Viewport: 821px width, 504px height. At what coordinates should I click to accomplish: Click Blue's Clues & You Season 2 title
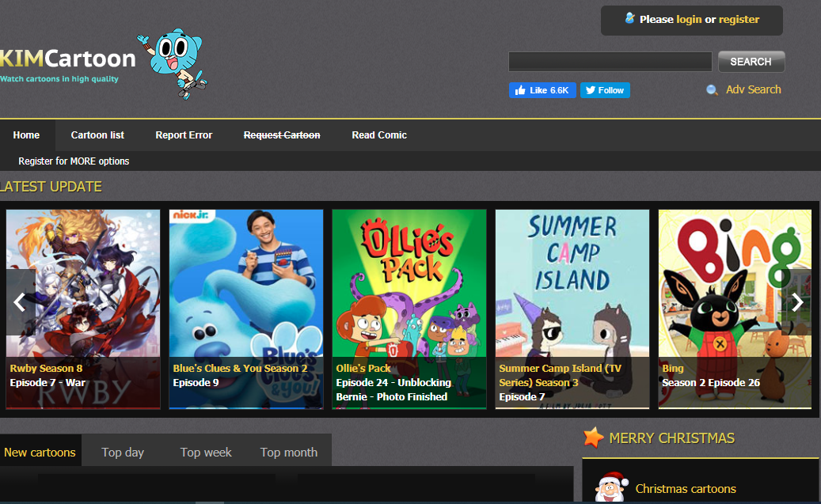(240, 369)
